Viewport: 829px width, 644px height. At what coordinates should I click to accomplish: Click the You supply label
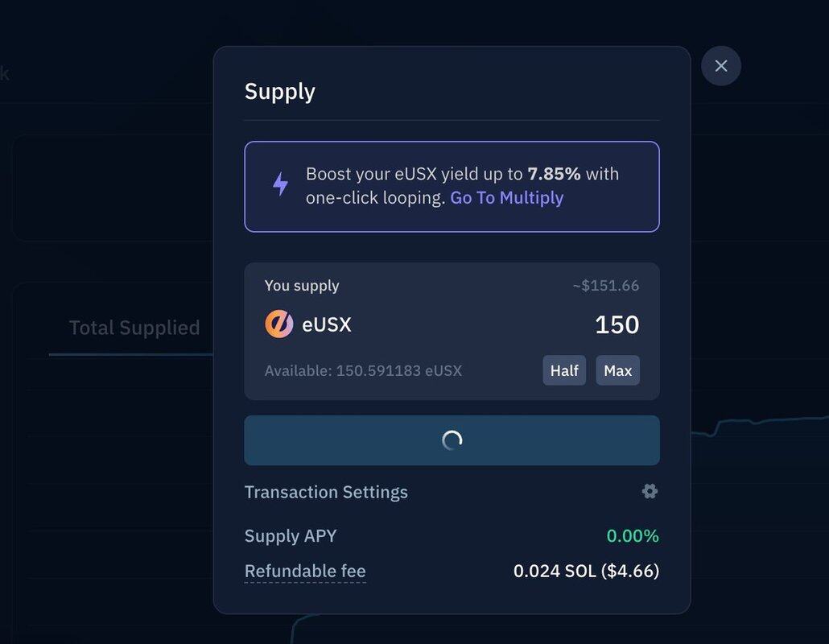click(x=302, y=286)
